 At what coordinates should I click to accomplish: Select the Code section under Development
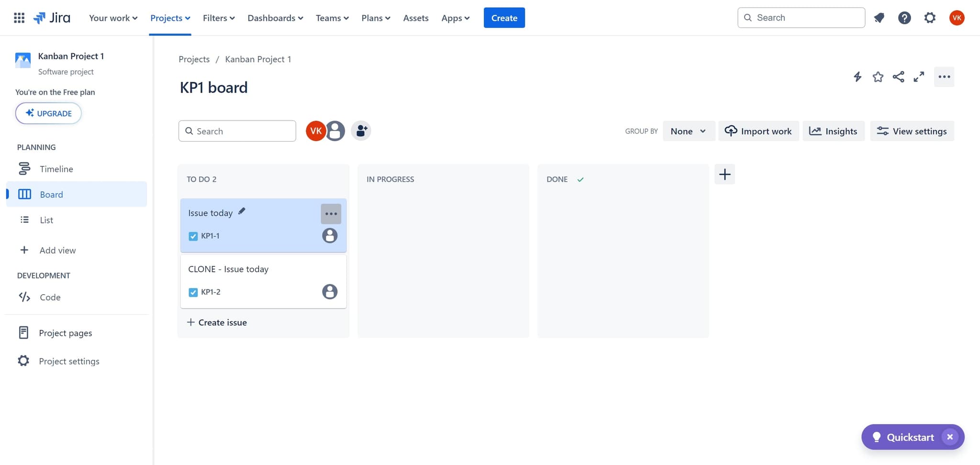(50, 297)
